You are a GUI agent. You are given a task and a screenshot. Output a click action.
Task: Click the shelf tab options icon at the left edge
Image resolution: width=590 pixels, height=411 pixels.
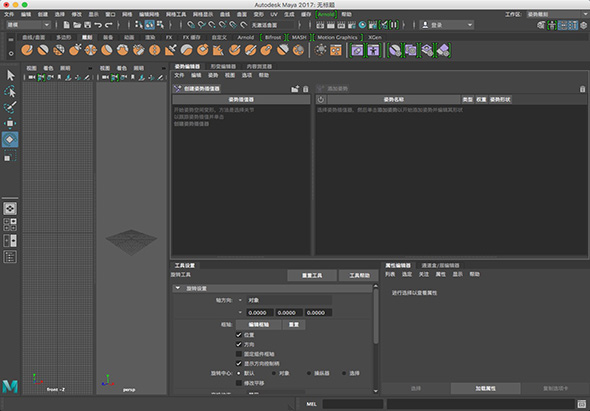[11, 39]
